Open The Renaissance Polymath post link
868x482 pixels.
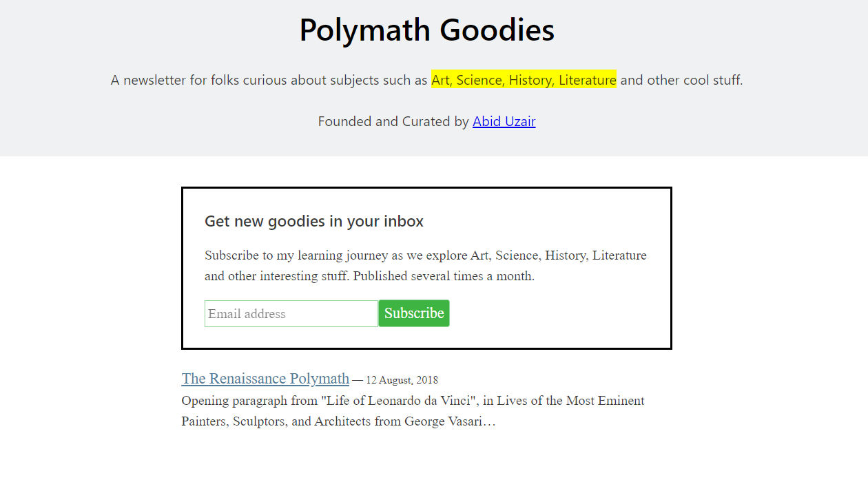pos(265,379)
